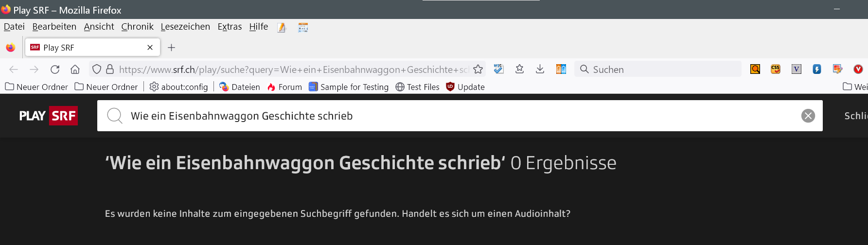Reload the current page
This screenshot has height=245, width=868.
pos(55,70)
